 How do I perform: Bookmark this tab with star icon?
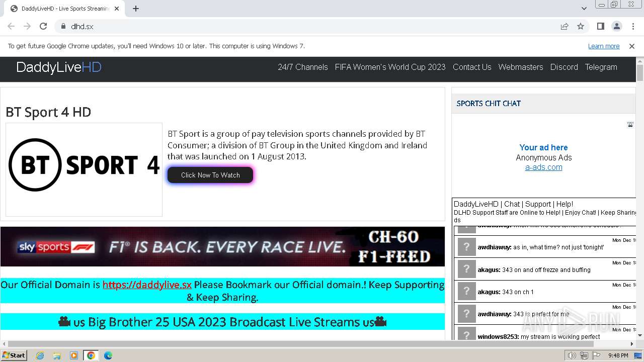click(x=581, y=26)
